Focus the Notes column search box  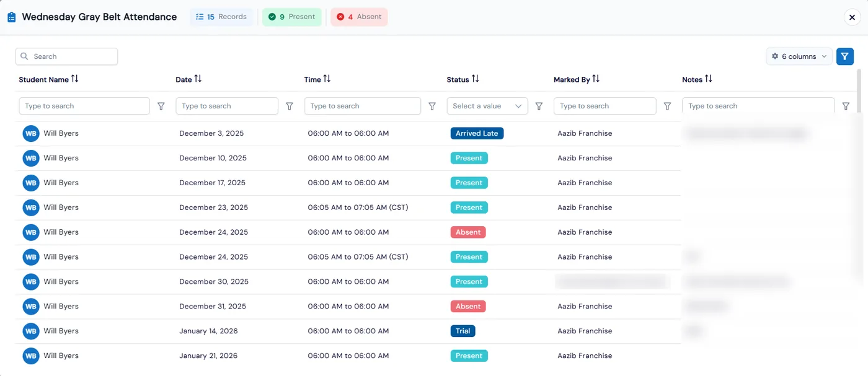pyautogui.click(x=758, y=106)
